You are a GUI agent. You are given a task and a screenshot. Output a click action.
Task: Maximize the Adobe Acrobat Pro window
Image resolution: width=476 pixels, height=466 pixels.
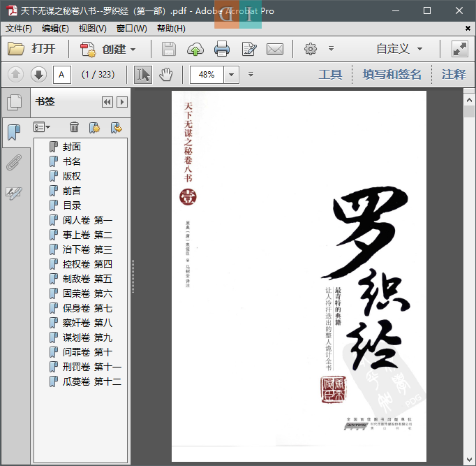[427, 11]
